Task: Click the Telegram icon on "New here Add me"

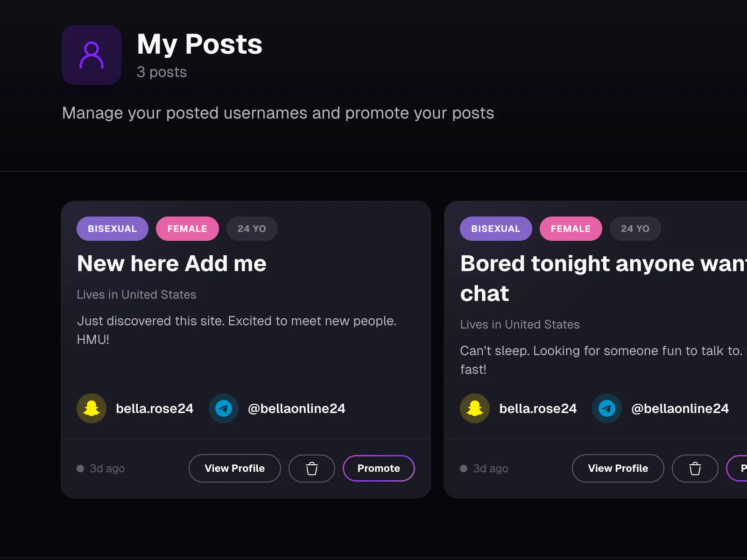Action: point(224,408)
